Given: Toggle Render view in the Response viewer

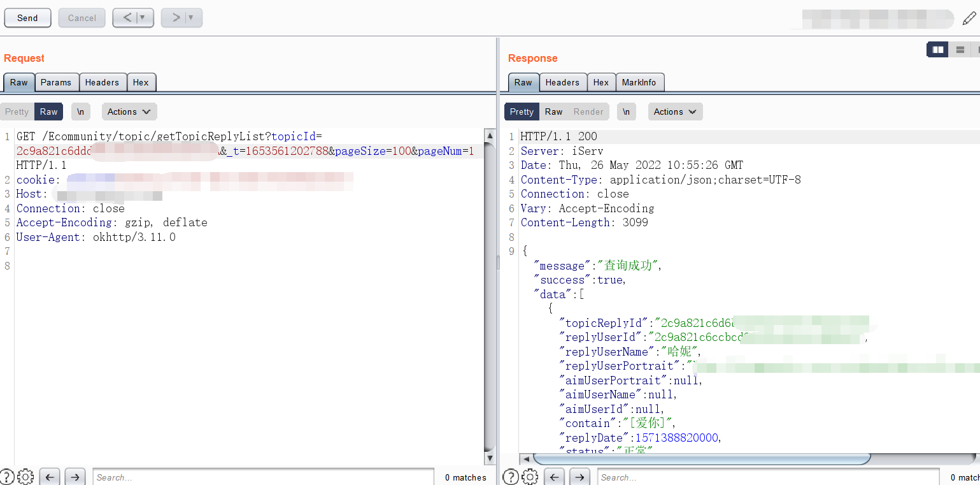Looking at the screenshot, I should (x=588, y=112).
